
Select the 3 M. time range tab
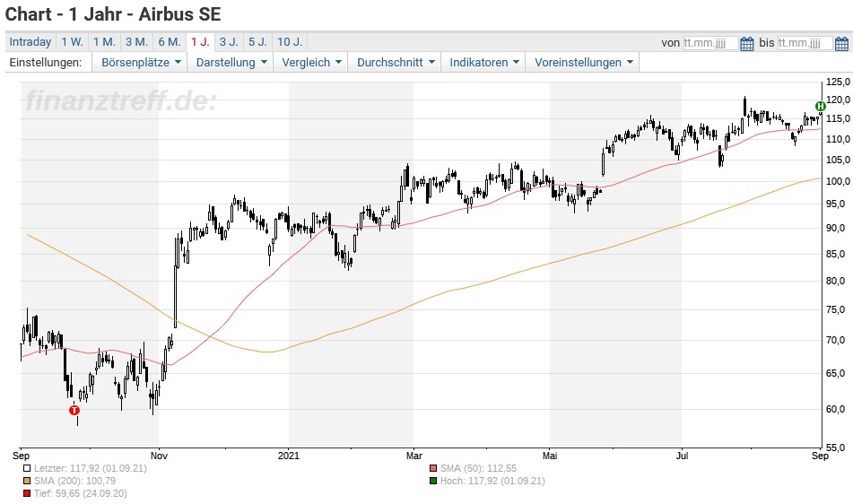tap(136, 42)
